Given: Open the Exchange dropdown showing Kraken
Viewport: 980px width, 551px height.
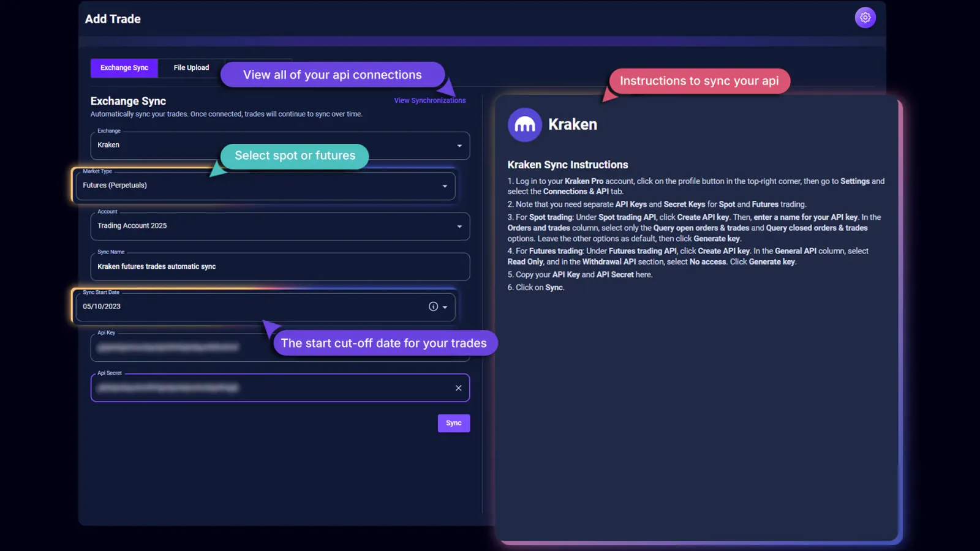Looking at the screenshot, I should [x=459, y=146].
